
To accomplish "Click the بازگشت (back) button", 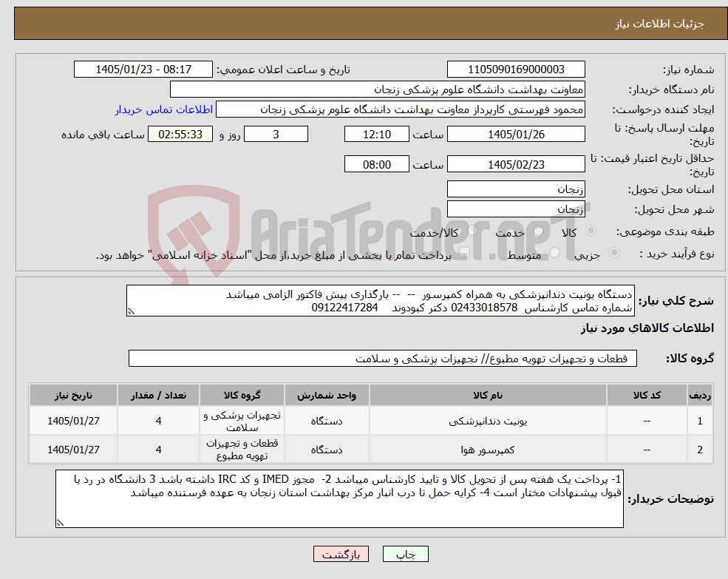I will (341, 554).
